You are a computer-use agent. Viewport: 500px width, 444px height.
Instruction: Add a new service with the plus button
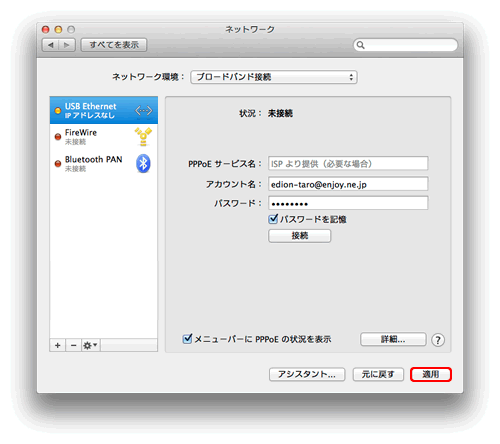click(x=58, y=345)
